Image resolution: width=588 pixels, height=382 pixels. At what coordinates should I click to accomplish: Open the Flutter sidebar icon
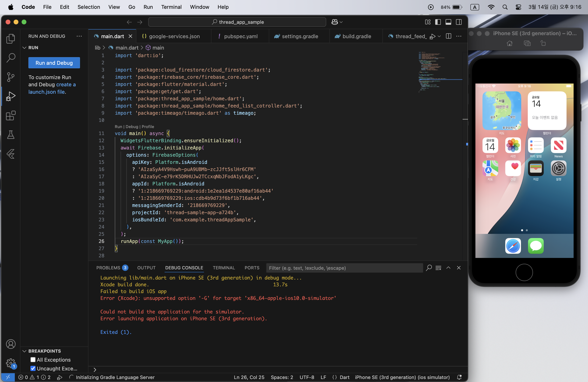click(x=11, y=154)
